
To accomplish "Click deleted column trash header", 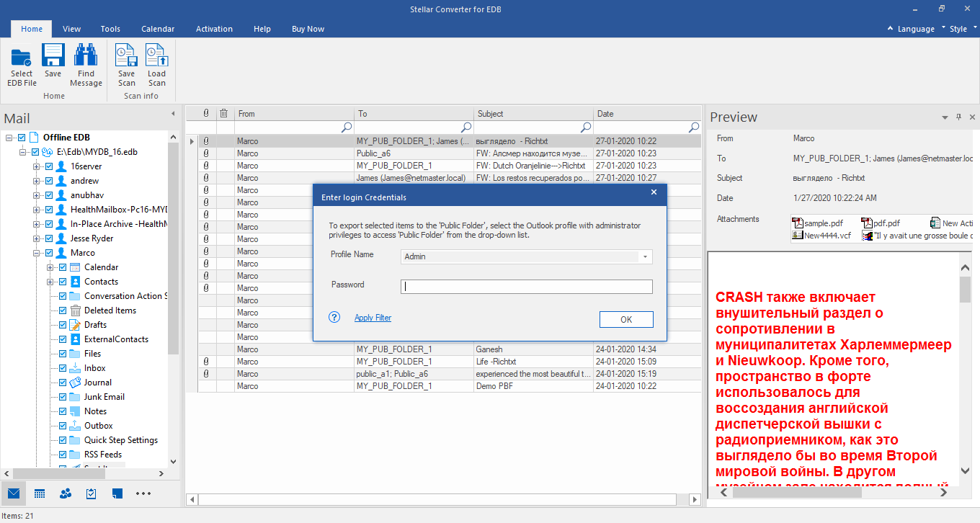I will [x=224, y=113].
